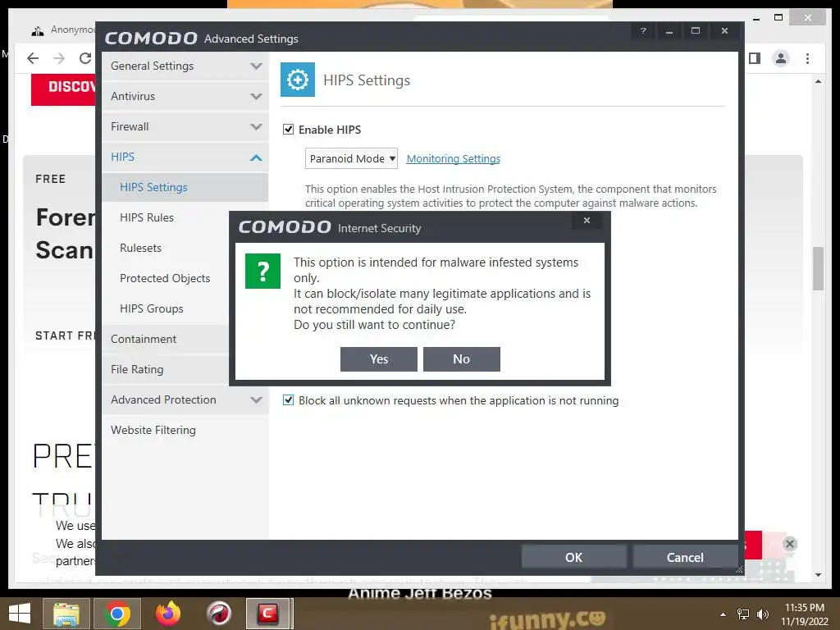Image resolution: width=840 pixels, height=630 pixels.
Task: Expand Advanced Protection section
Action: (x=185, y=399)
